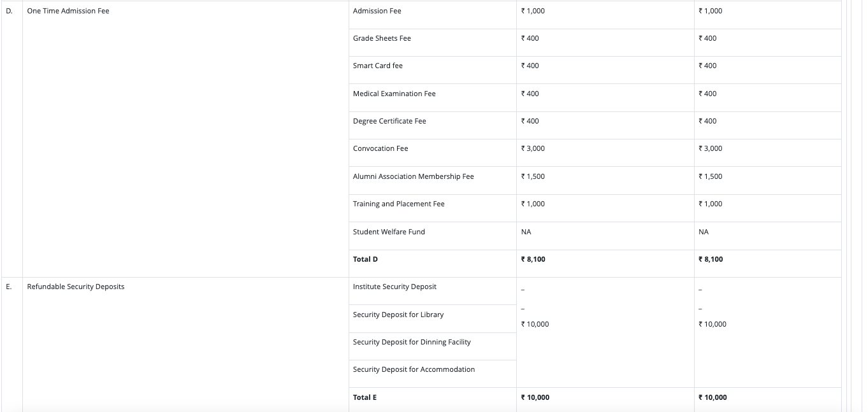Click the "Student Welfare Fund" label
Image resolution: width=868 pixels, height=412 pixels.
pos(389,232)
